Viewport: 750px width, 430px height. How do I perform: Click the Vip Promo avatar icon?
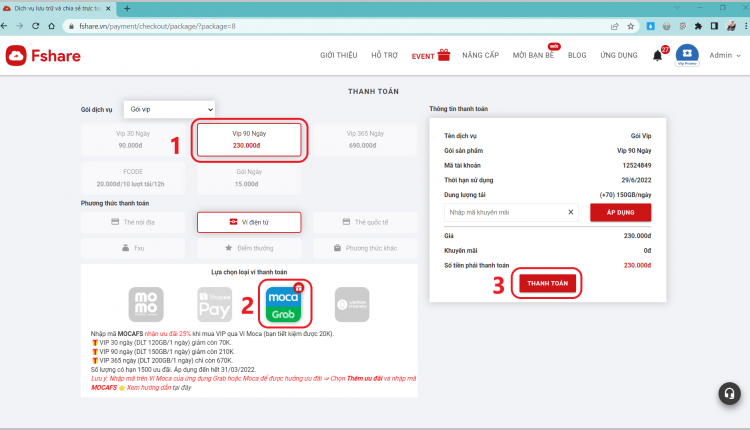(x=687, y=55)
